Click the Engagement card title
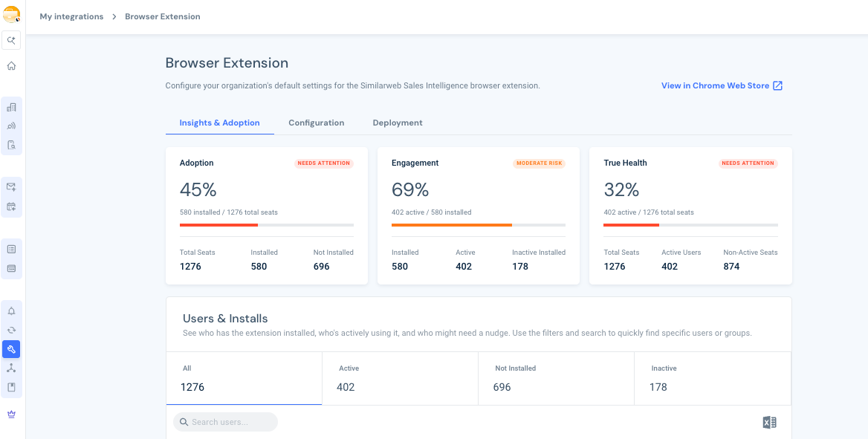Viewport: 868px width, 439px height. tap(415, 163)
